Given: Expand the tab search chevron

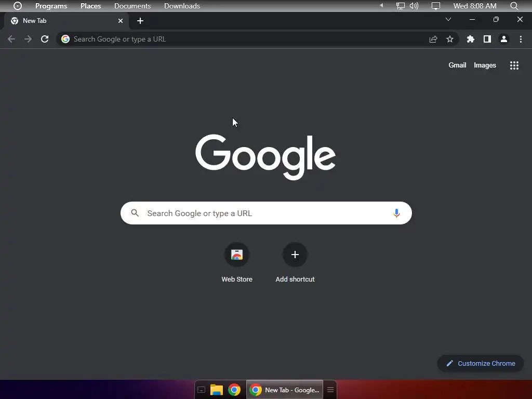Looking at the screenshot, I should (448, 19).
